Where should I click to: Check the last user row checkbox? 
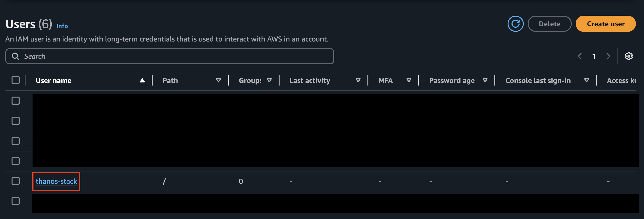[x=15, y=201]
